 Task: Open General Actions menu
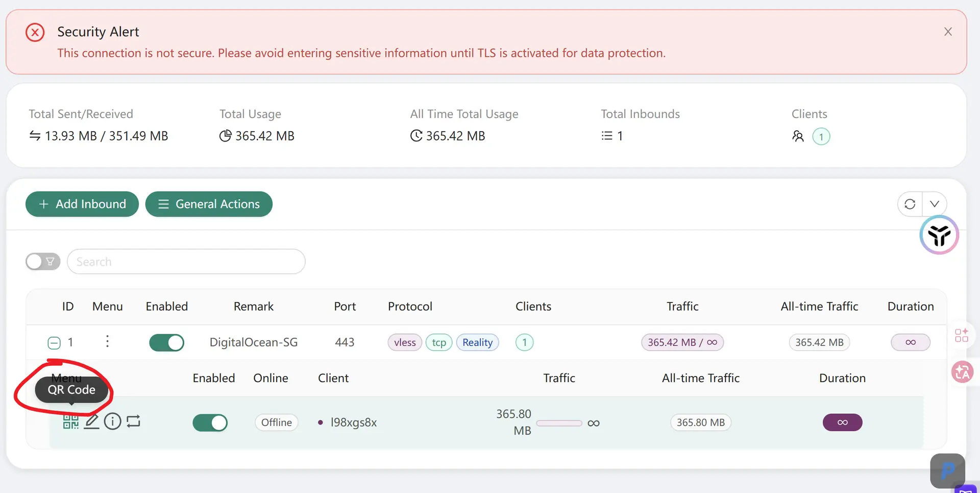point(209,204)
